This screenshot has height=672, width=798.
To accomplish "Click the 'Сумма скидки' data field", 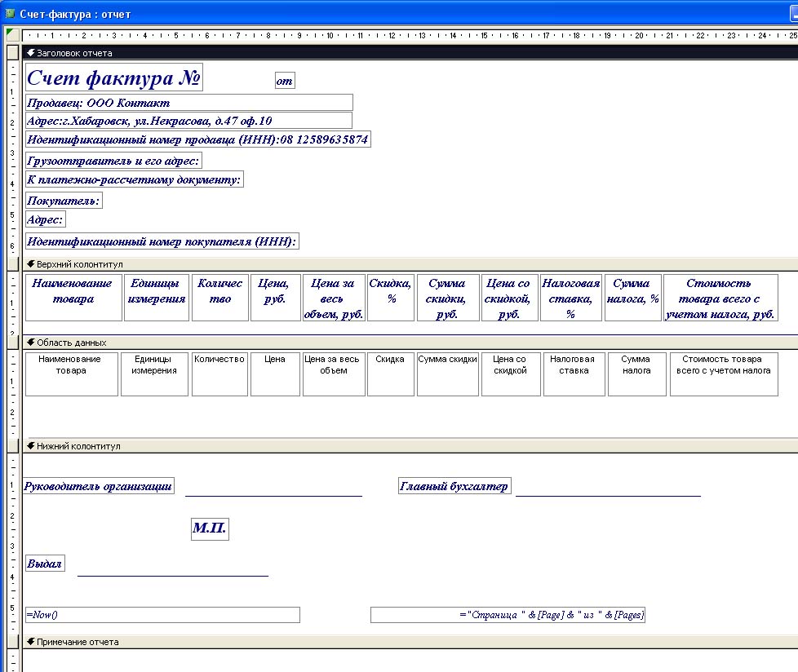I will pos(448,374).
